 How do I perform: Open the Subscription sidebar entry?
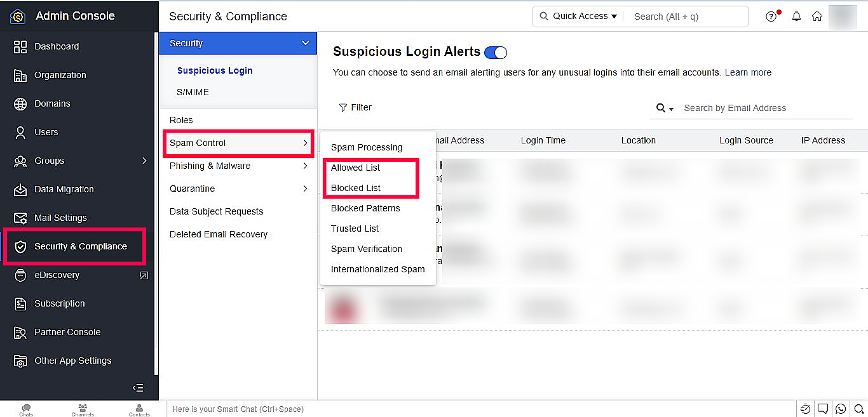(76, 303)
